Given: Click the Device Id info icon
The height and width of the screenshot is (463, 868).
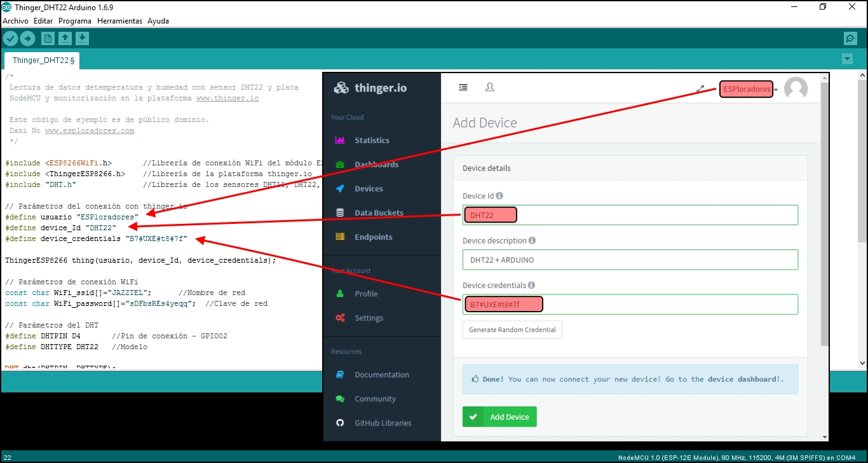Looking at the screenshot, I should point(499,196).
